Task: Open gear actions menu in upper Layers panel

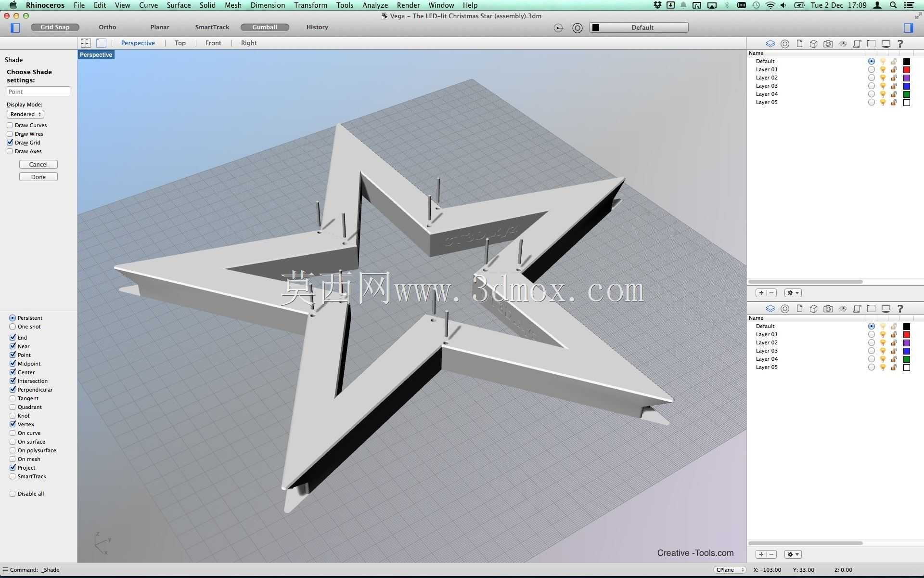Action: [793, 293]
